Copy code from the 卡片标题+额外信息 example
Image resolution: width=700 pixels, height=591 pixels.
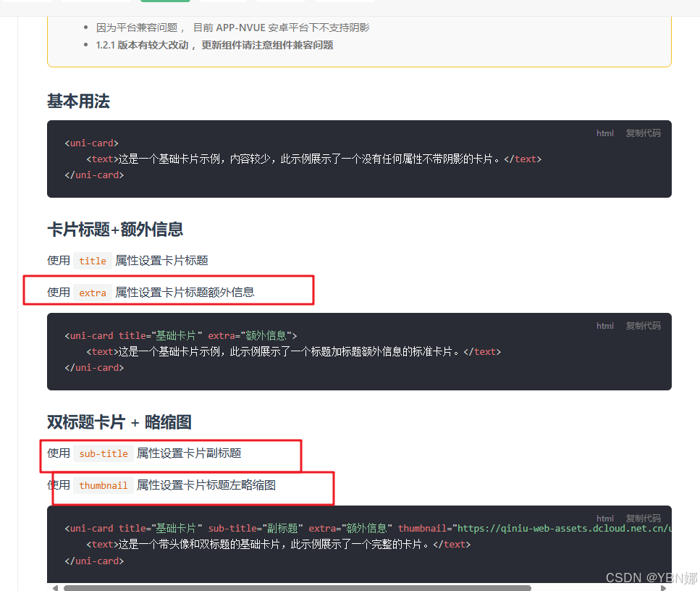click(x=642, y=325)
